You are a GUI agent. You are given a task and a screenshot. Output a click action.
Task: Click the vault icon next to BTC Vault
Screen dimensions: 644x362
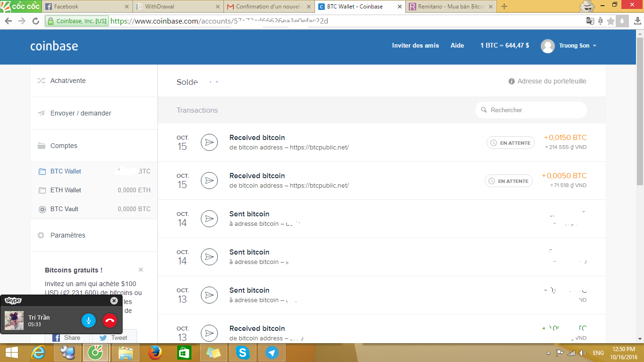click(42, 209)
